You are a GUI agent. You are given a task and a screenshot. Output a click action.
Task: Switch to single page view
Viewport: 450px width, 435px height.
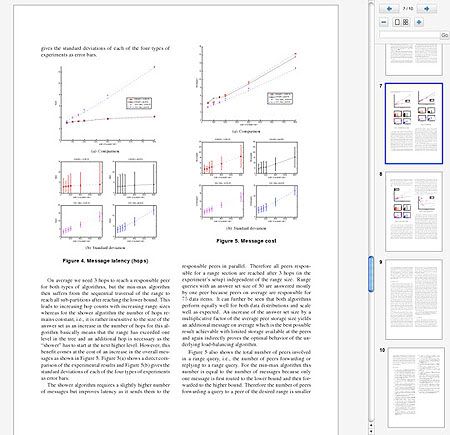[x=397, y=22]
